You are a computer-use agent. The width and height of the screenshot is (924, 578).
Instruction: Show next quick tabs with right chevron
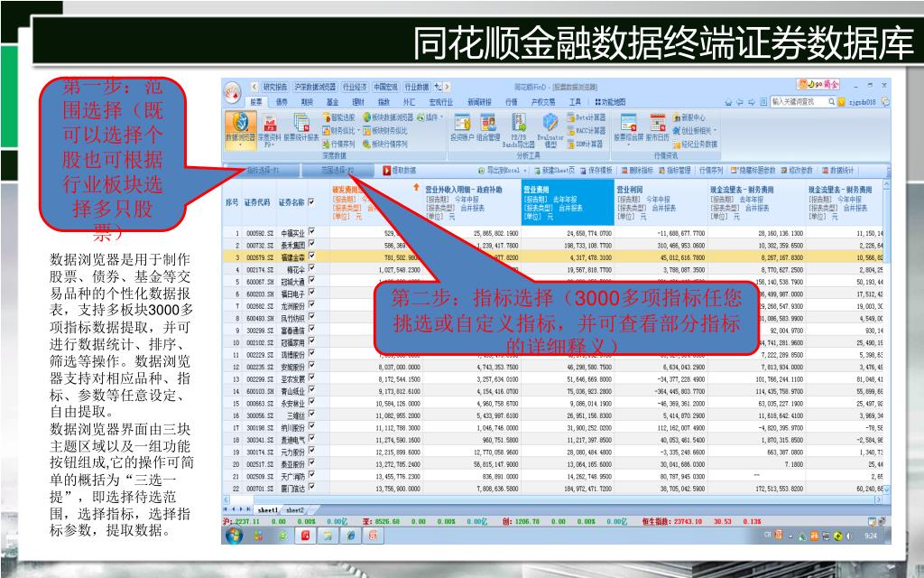[x=448, y=87]
